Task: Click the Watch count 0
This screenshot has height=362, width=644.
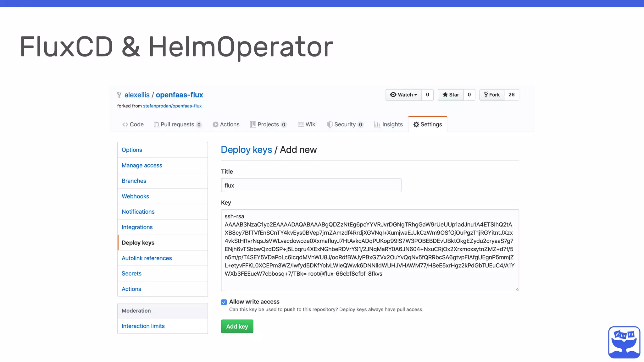Action: pos(428,95)
